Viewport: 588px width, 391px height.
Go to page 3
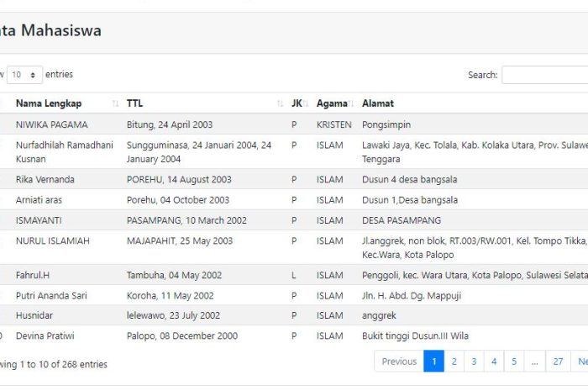(474, 362)
